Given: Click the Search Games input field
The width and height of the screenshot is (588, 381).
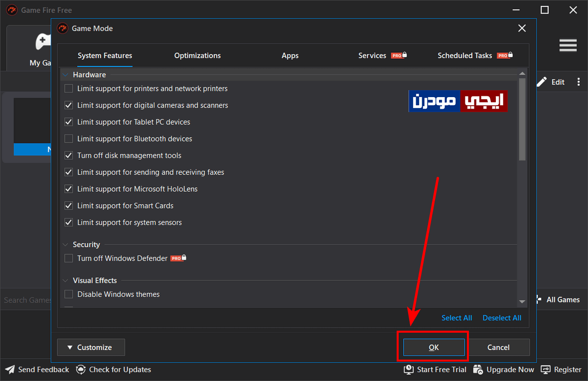Looking at the screenshot, I should tap(26, 300).
